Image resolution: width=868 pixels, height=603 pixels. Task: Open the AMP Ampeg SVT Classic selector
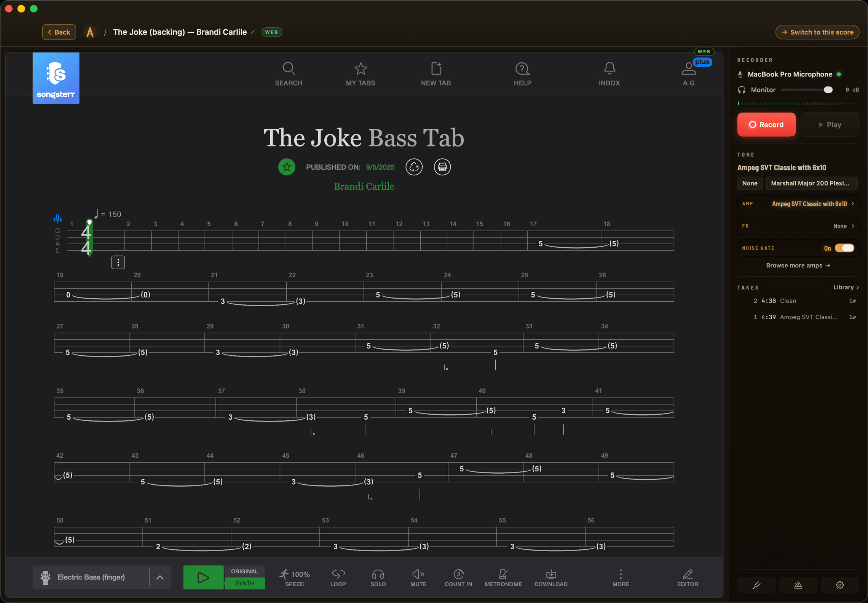pyautogui.click(x=798, y=204)
